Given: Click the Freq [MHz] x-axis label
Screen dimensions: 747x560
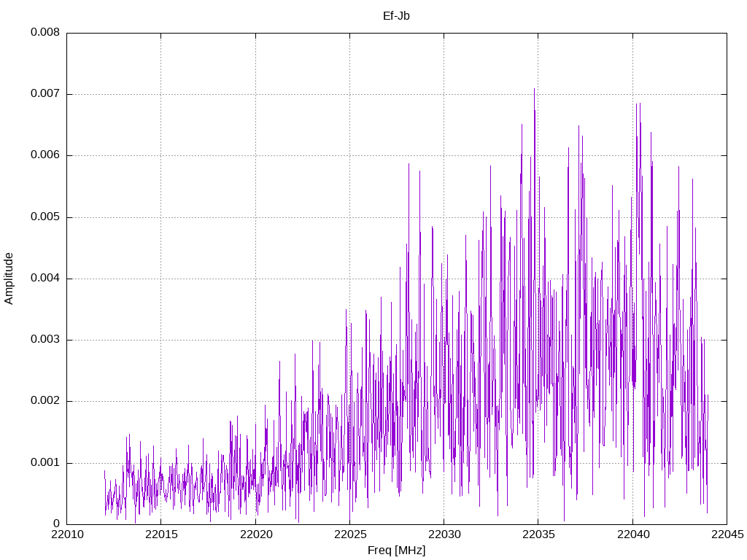Looking at the screenshot, I should click(396, 551).
